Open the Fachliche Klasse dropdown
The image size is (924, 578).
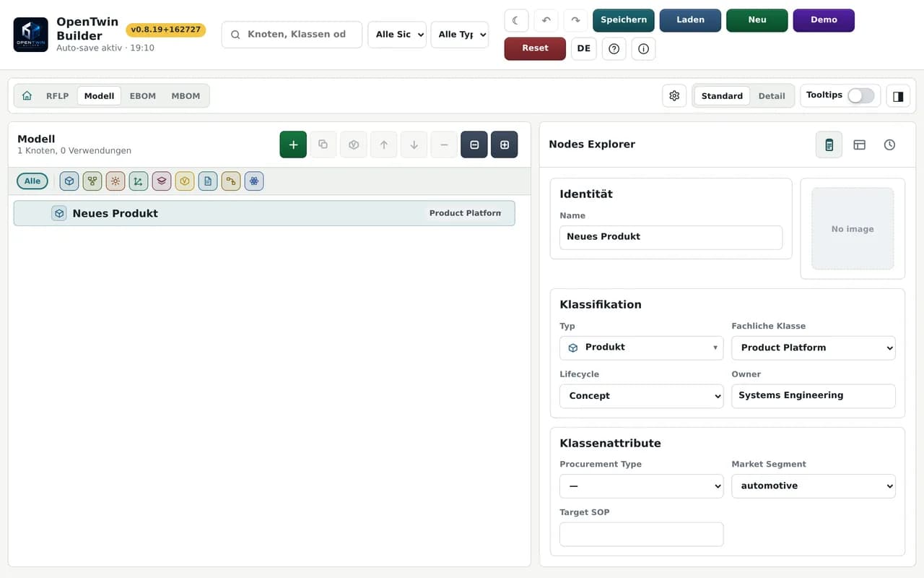[814, 348]
